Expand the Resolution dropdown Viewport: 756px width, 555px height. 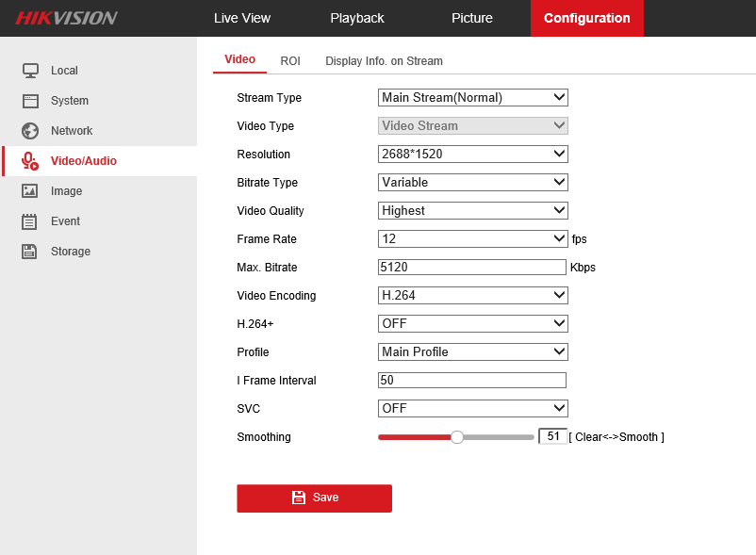point(472,154)
